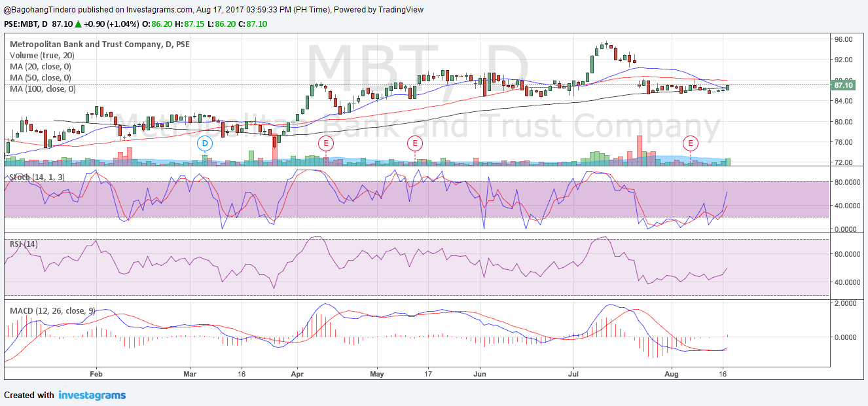Viewport: 868px width, 406px height.
Task: Click the 76.00 price axis label
Action: (842, 142)
